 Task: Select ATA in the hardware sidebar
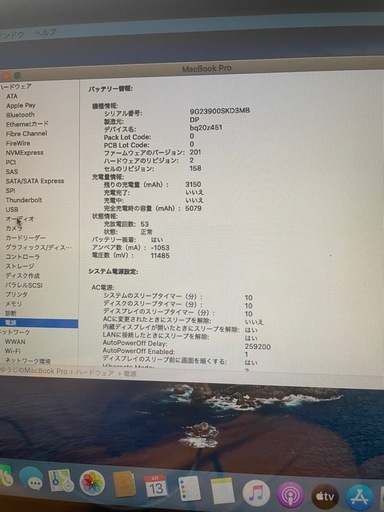coord(12,96)
